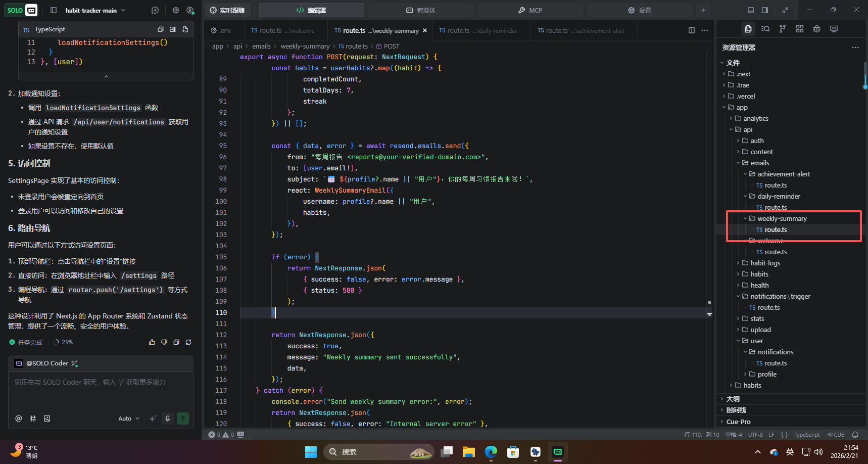Insert TypeScript code block at cursor
Image resolution: width=868 pixels, height=464 pixels.
coord(173,29)
